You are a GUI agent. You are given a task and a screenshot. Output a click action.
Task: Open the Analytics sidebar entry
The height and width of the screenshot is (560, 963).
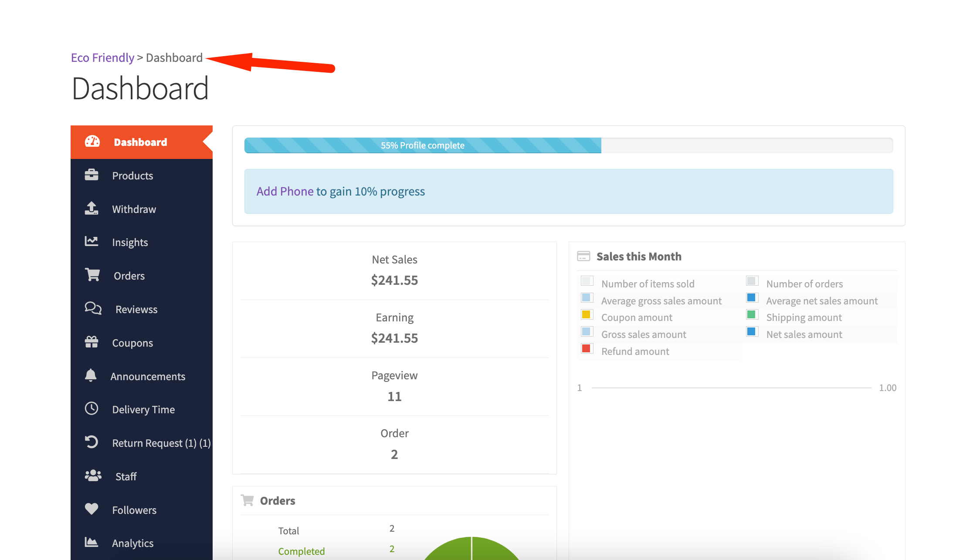pos(142,543)
